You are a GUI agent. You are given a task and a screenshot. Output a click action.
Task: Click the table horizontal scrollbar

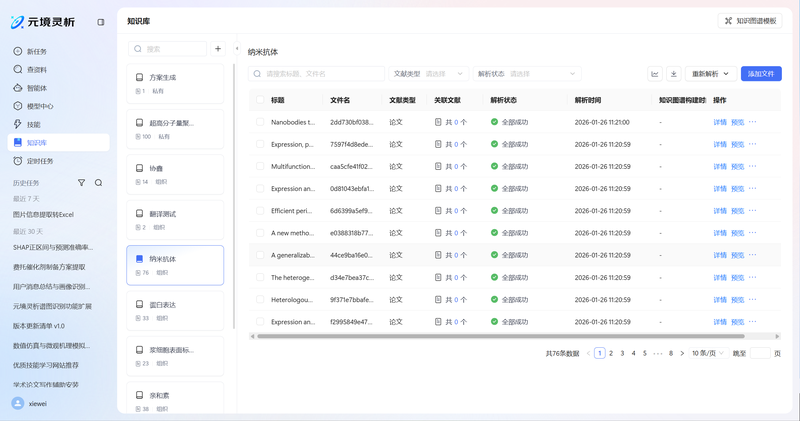501,336
